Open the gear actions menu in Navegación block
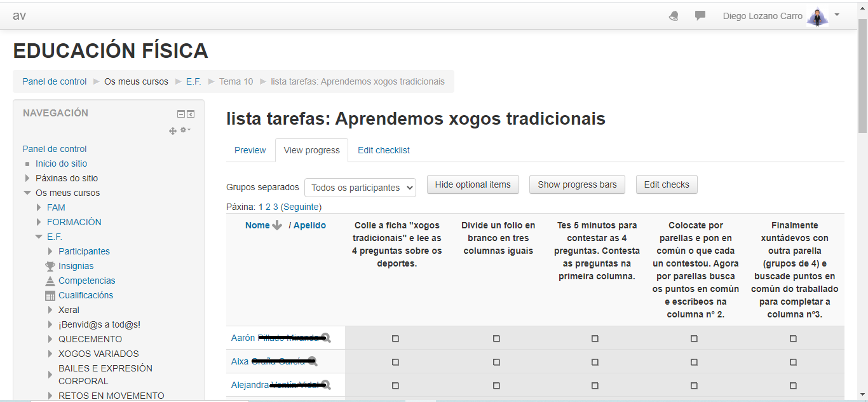 pyautogui.click(x=185, y=130)
